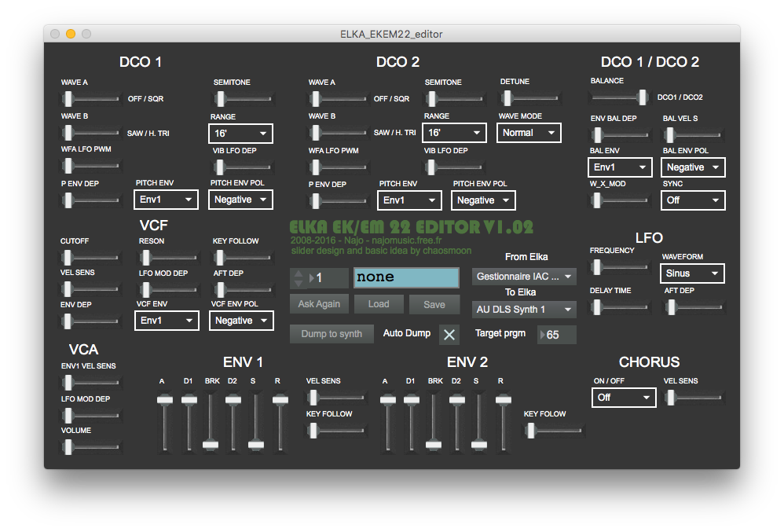Click the LFO FREQUENCY slider
784x532 pixels.
[x=620, y=267]
